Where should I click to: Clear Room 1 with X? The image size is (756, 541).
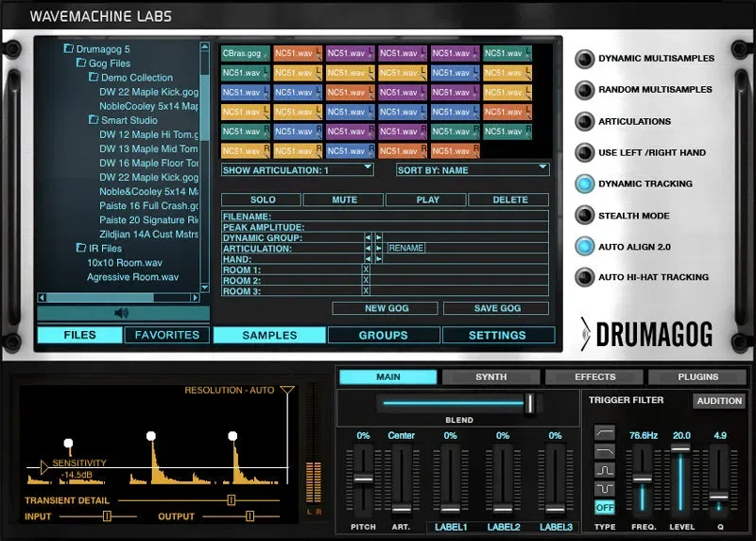click(x=366, y=270)
